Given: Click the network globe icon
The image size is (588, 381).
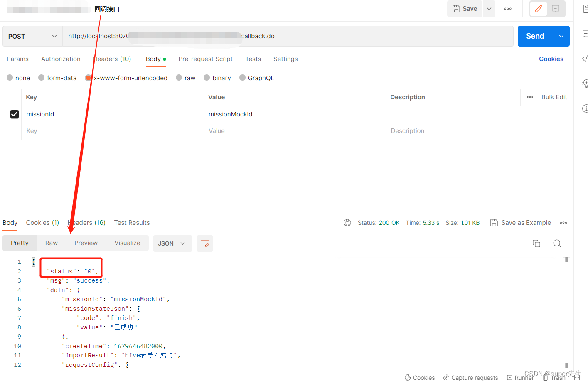Looking at the screenshot, I should point(347,223).
